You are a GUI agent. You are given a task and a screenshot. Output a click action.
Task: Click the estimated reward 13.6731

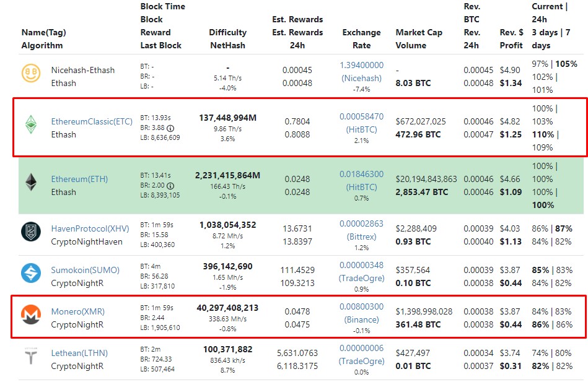point(297,228)
